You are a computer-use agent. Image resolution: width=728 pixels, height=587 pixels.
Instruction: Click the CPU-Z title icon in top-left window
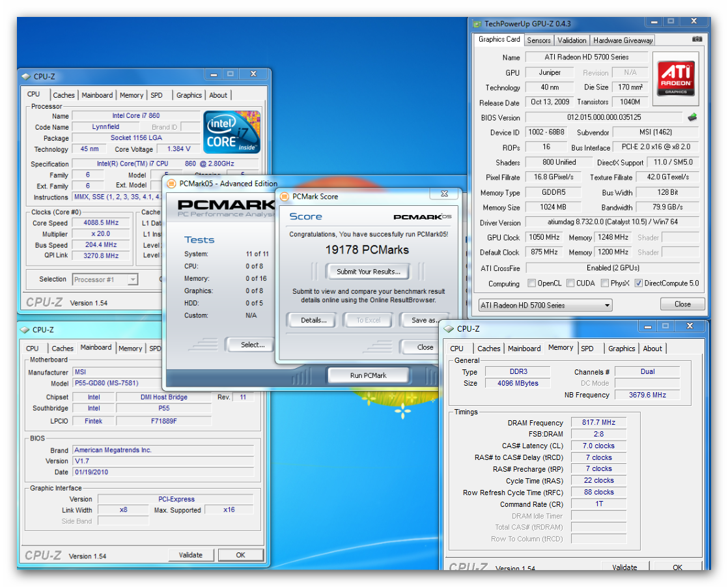pos(25,76)
